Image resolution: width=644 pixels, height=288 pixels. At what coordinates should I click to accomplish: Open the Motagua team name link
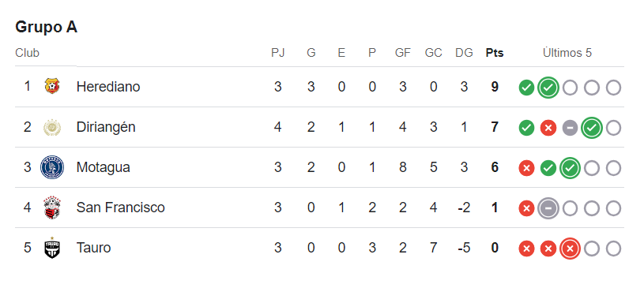(103, 167)
